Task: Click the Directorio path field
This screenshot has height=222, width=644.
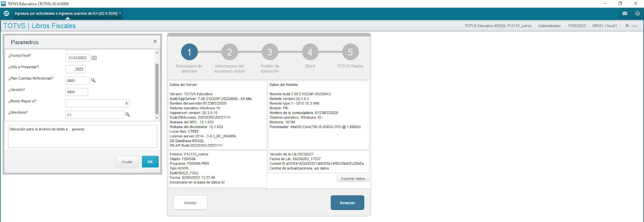Action: point(94,115)
